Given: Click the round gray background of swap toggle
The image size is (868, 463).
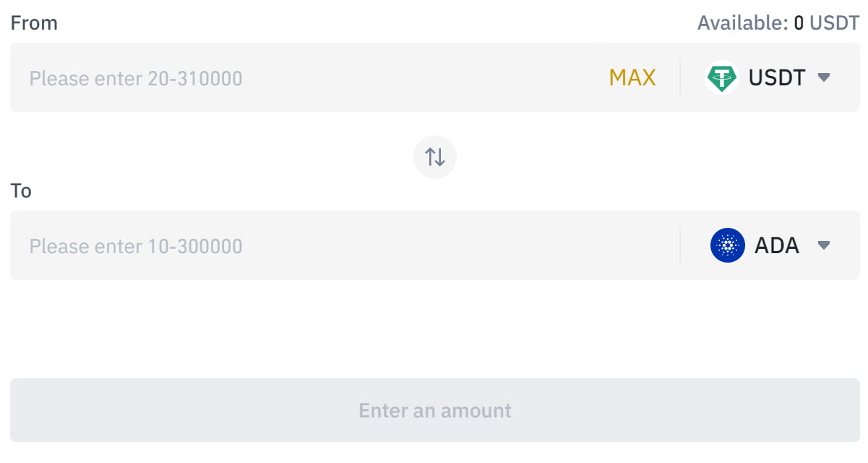Looking at the screenshot, I should (435, 156).
